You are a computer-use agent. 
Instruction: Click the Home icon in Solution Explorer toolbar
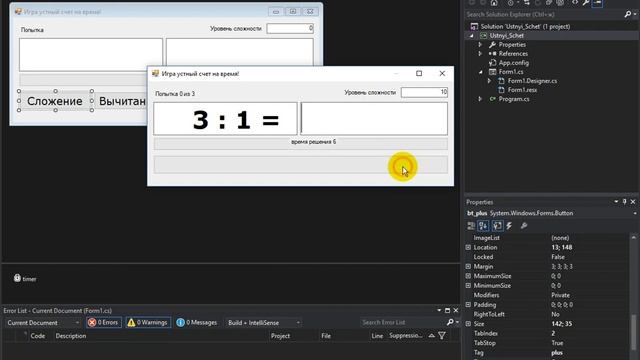494,3
